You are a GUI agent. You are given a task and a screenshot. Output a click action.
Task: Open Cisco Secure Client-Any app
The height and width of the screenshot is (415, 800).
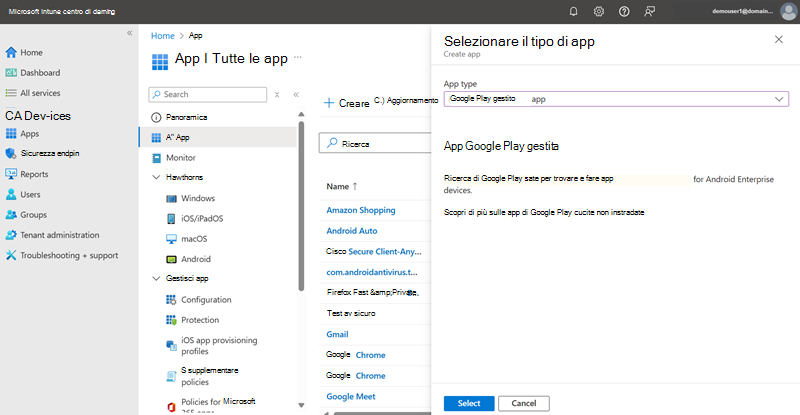[373, 251]
